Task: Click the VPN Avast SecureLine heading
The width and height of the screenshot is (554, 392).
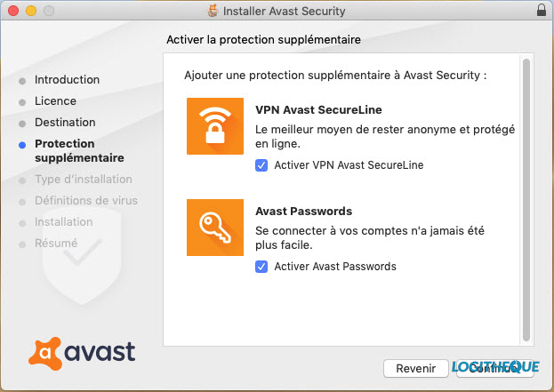Action: click(318, 110)
